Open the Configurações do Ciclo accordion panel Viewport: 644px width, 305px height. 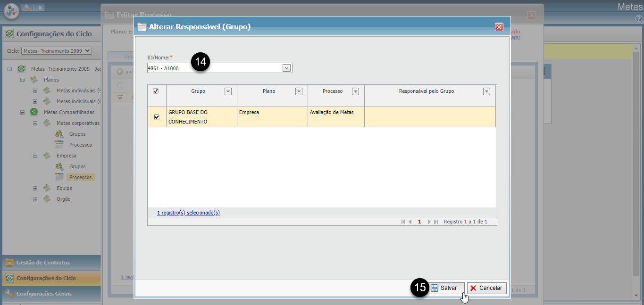[x=51, y=278]
